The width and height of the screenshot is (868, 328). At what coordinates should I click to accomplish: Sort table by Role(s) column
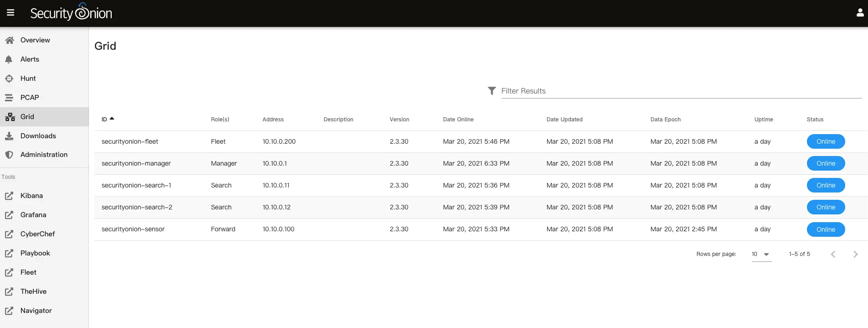point(220,120)
